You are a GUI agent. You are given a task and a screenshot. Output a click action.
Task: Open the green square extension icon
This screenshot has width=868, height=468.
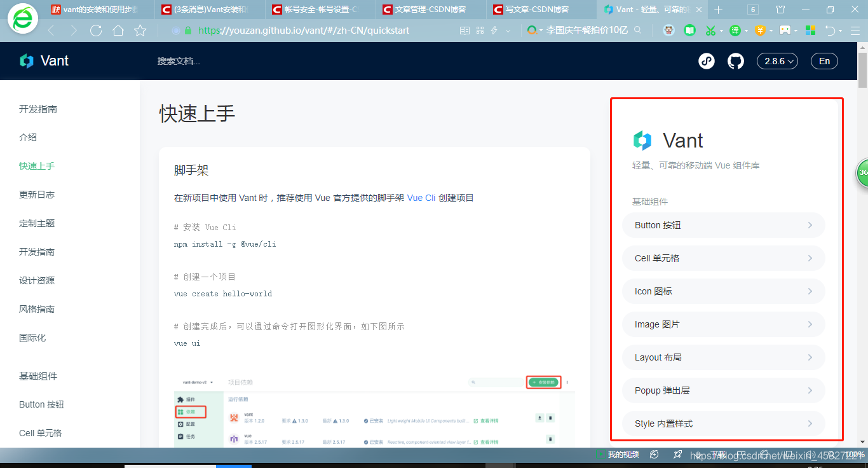[689, 30]
